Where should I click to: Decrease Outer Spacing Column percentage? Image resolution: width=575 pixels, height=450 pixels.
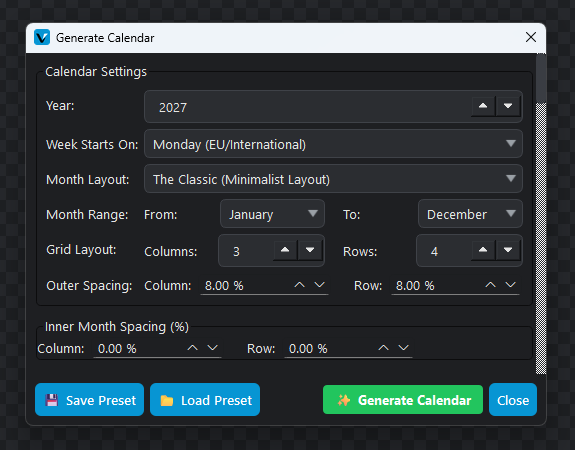[x=320, y=285]
